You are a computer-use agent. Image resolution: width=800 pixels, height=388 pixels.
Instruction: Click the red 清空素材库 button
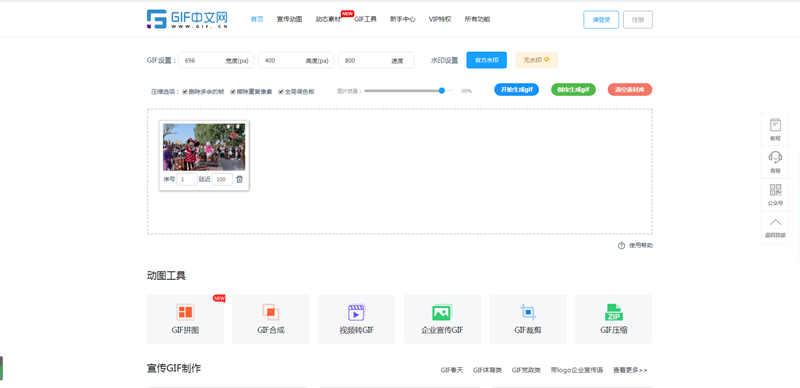pyautogui.click(x=630, y=89)
